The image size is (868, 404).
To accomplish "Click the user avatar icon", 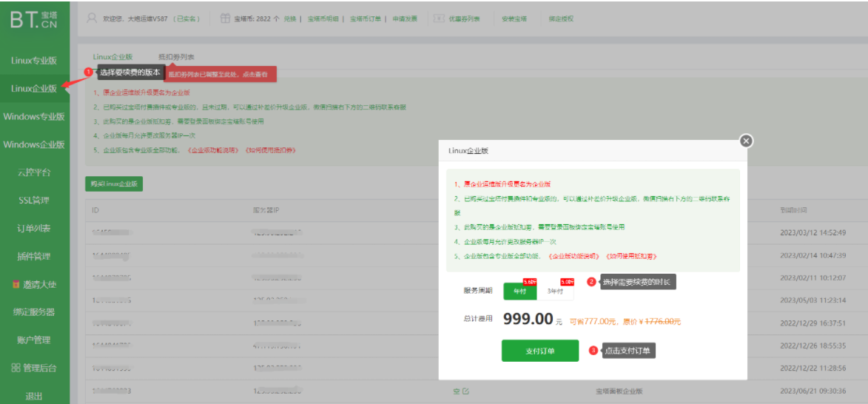I will pos(92,18).
